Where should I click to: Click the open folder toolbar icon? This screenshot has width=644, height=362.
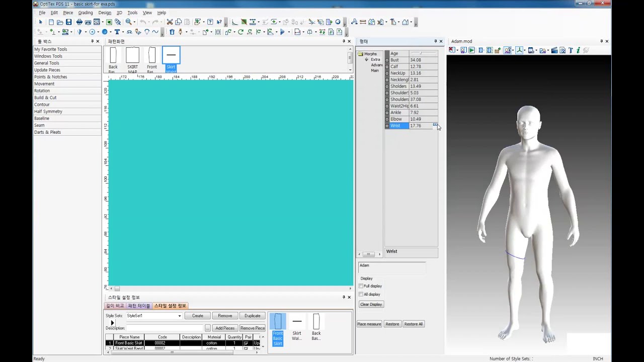click(60, 22)
